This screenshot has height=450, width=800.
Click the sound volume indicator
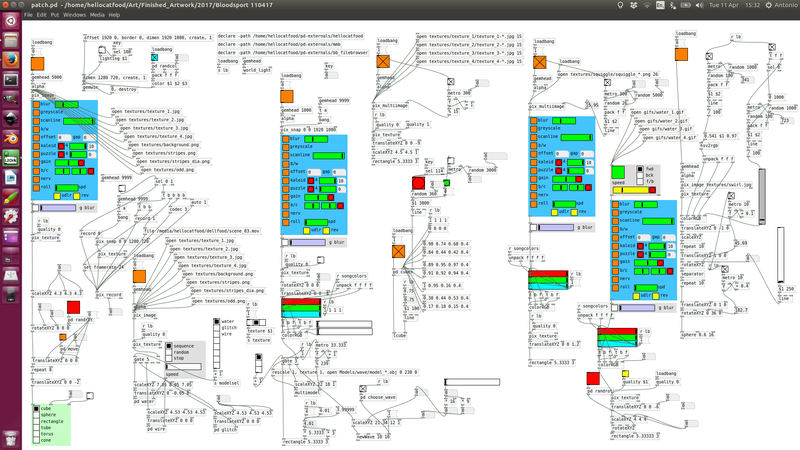pos(699,5)
